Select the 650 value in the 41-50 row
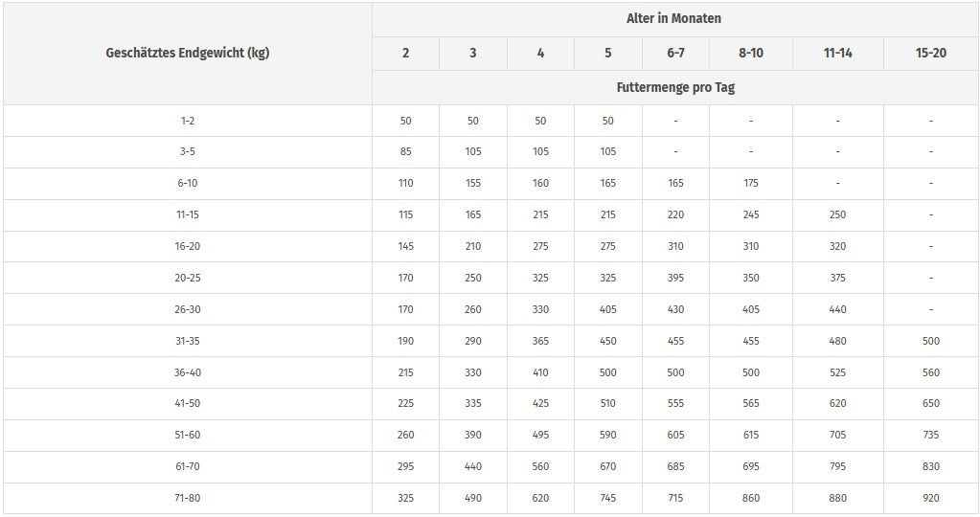980x517 pixels. 930,403
